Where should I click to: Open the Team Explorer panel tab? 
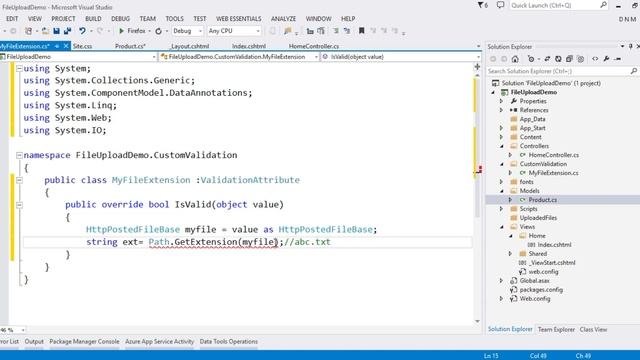click(x=556, y=329)
